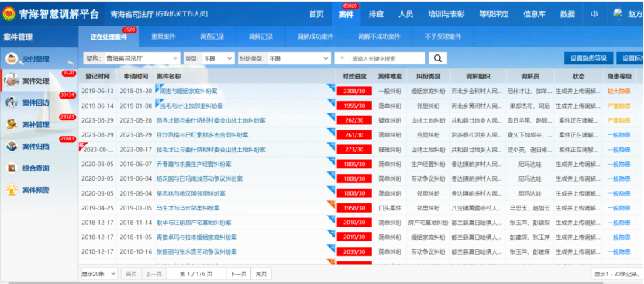Open 案件 in top navigation
The image size is (644, 284).
(x=346, y=14)
